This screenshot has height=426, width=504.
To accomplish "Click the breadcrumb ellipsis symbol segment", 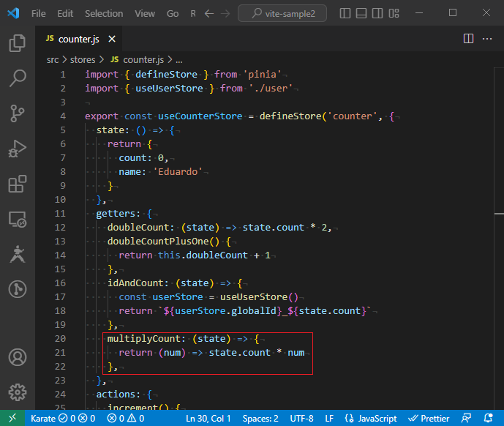I will pyautogui.click(x=179, y=60).
